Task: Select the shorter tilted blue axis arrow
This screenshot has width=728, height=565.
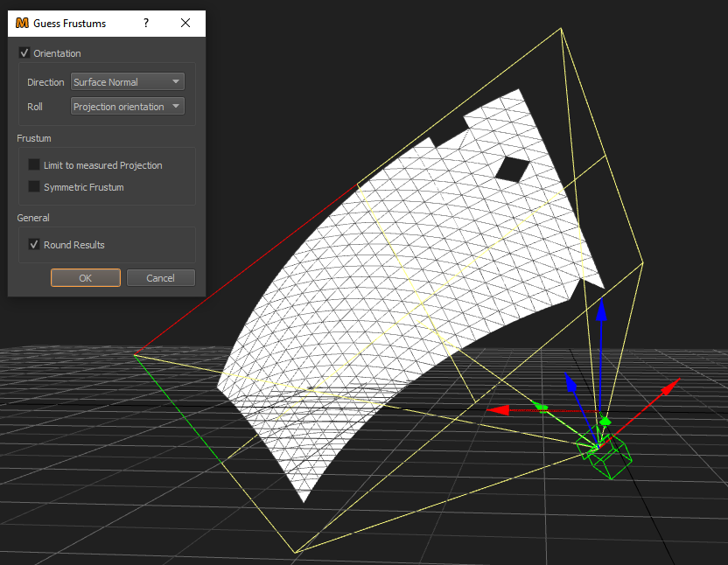Action: (570, 383)
